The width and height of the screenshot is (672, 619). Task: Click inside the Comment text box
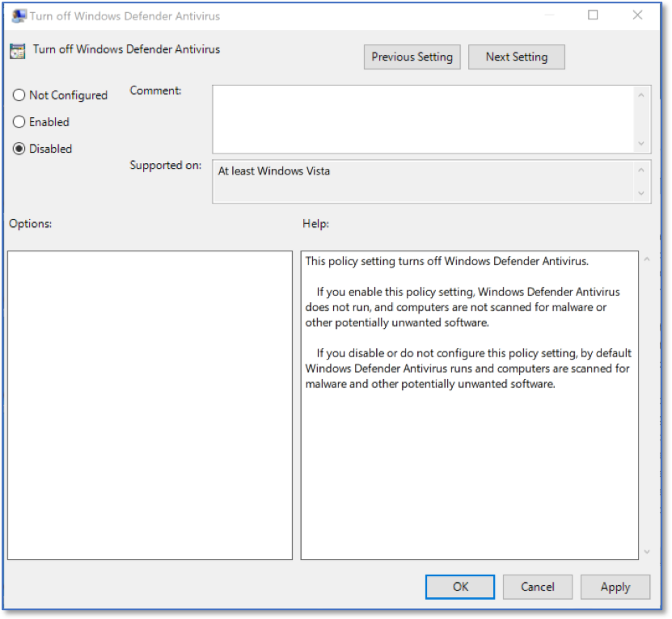(x=423, y=119)
